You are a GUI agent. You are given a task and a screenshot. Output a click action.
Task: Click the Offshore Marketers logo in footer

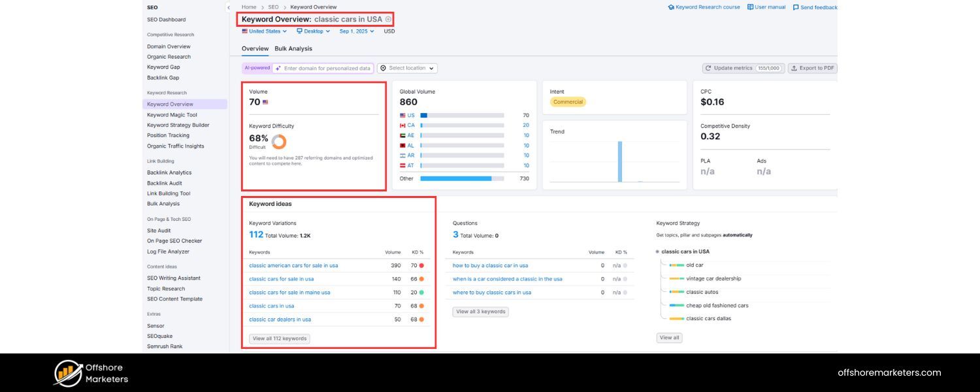(x=68, y=374)
